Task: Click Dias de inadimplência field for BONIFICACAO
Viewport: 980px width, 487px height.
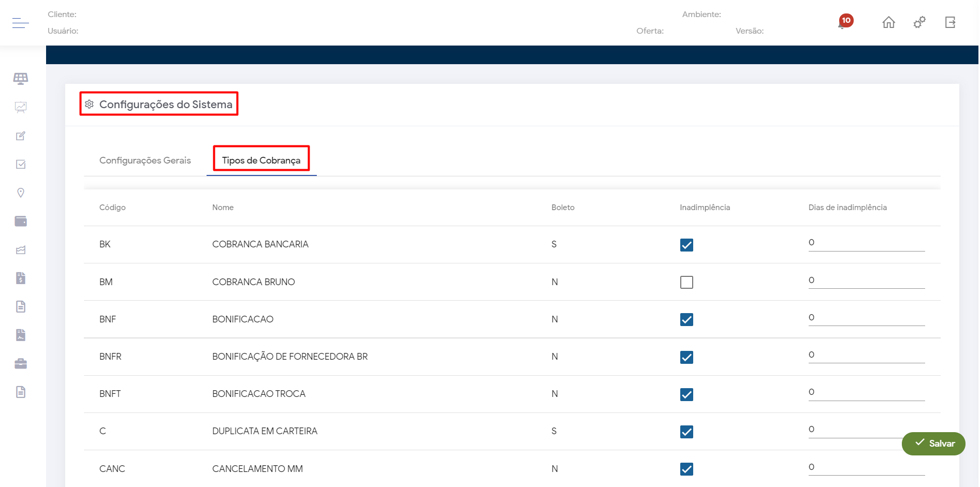Action: 866,318
